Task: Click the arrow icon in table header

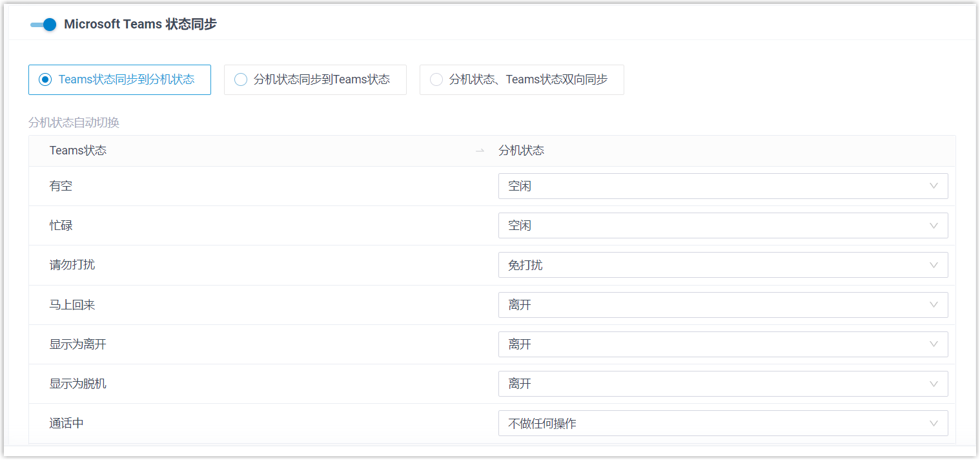Action: click(480, 151)
